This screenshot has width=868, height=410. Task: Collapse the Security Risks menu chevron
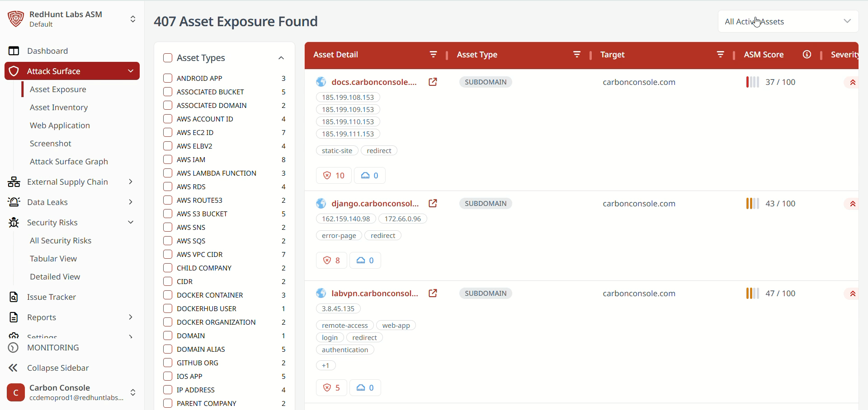pyautogui.click(x=131, y=222)
